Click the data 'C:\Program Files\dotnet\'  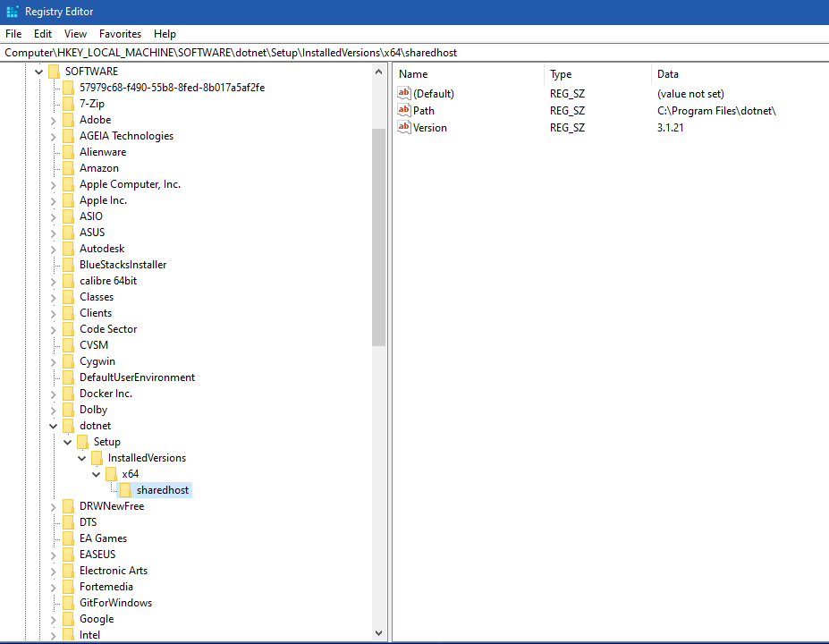coord(716,111)
